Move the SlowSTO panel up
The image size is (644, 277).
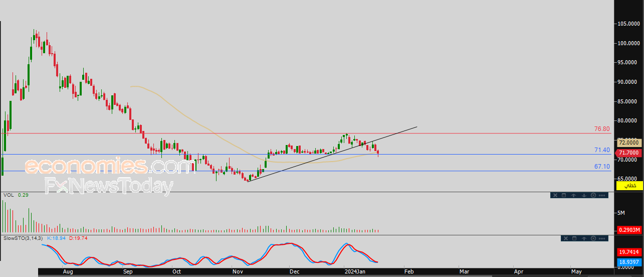(x=584, y=238)
